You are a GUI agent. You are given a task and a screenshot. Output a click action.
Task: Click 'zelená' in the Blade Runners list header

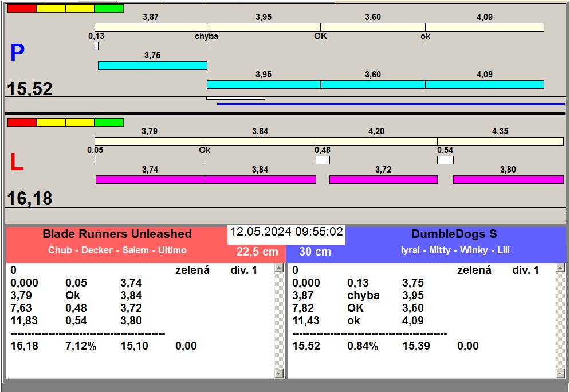coord(192,270)
